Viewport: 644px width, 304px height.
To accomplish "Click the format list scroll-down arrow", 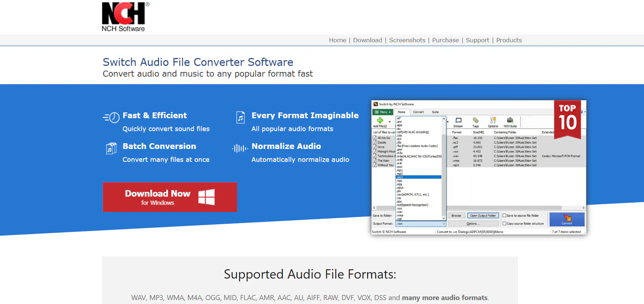I will (444, 218).
